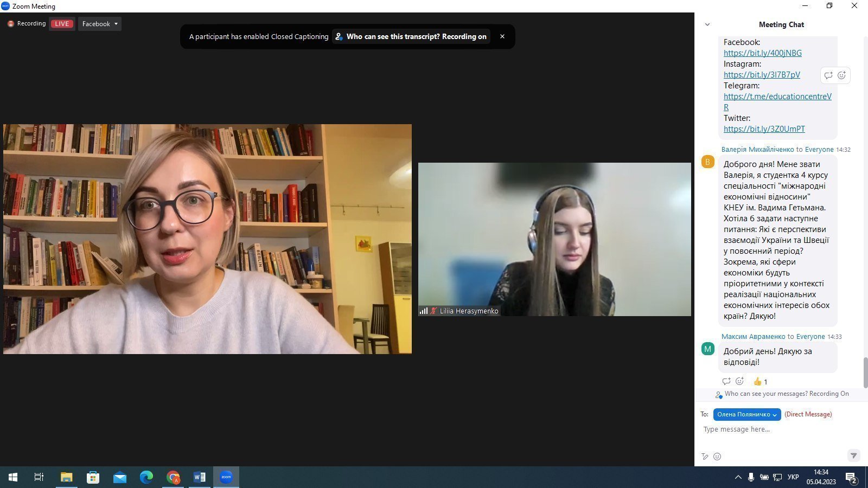The height and width of the screenshot is (488, 868).
Task: Click the emoji icon in chat input
Action: click(717, 457)
